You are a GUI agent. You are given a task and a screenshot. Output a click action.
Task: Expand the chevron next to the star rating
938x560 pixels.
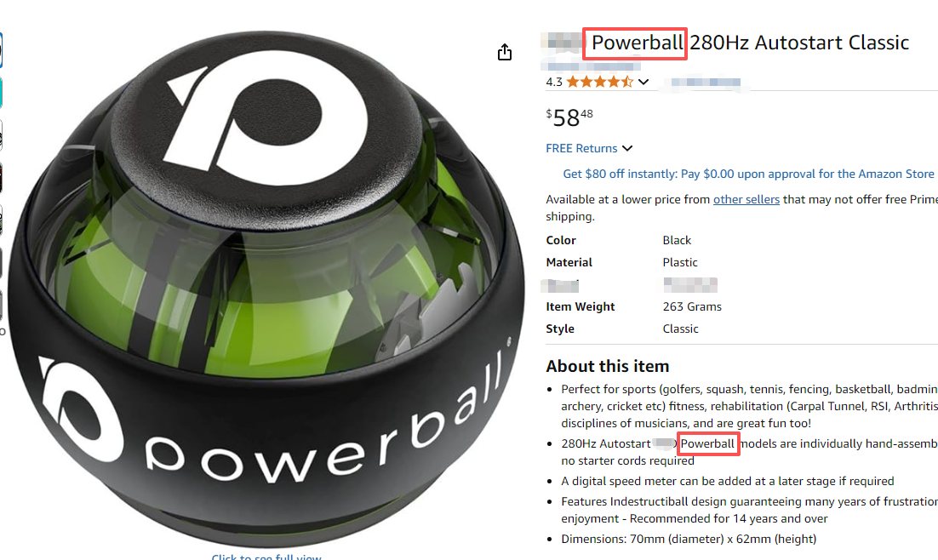pos(643,82)
